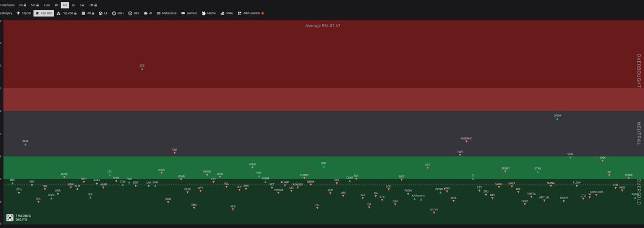This screenshot has height=228, width=644.
Task: Select the MORPHO marker
Action: click(466, 142)
